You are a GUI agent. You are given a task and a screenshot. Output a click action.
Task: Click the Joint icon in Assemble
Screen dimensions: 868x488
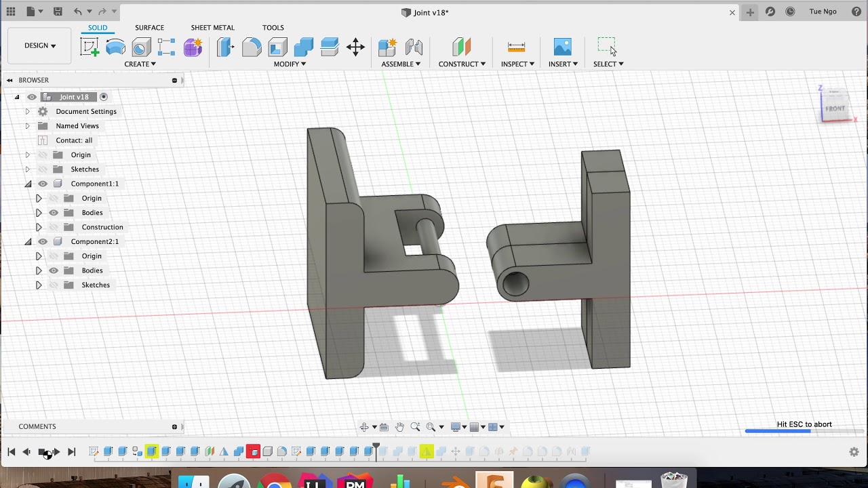(x=414, y=47)
